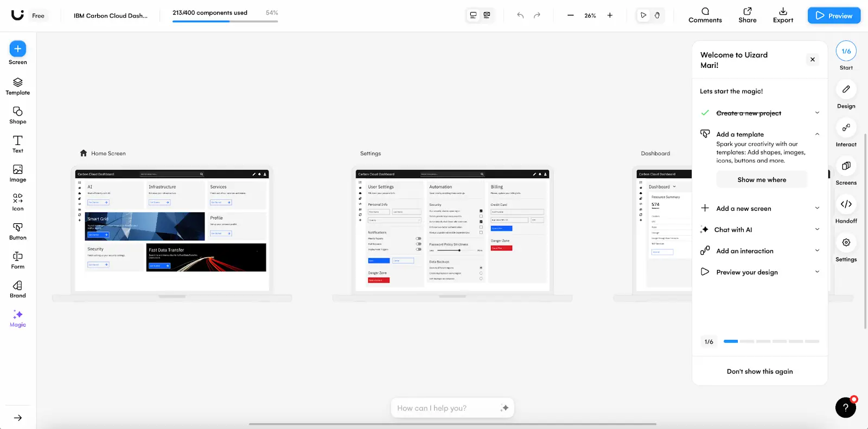Click the Free plan badge

38,16
